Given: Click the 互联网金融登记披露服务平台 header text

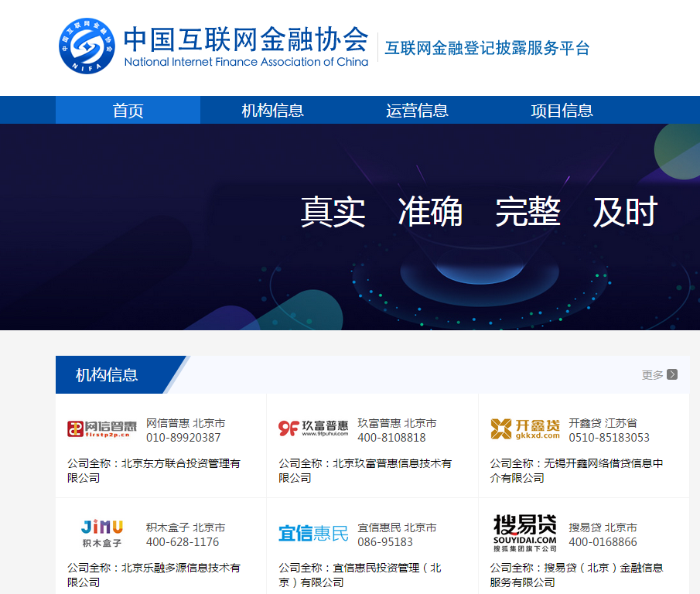Looking at the screenshot, I should [x=487, y=48].
